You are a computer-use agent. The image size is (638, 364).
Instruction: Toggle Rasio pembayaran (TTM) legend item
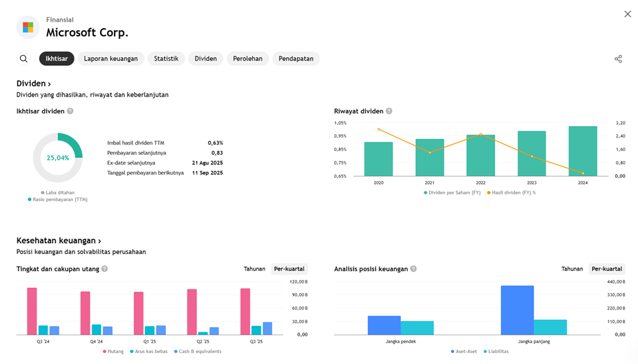pyautogui.click(x=58, y=200)
